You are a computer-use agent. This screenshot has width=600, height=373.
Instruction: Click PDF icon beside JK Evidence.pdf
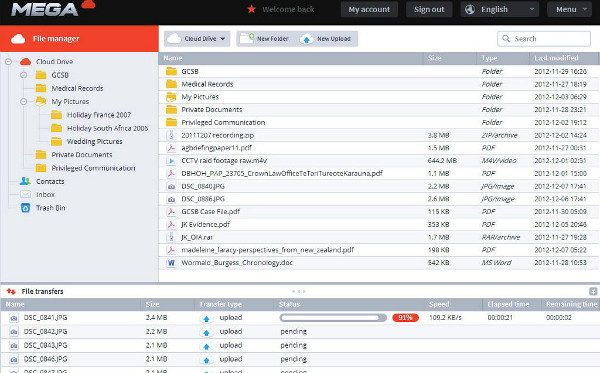click(x=171, y=225)
